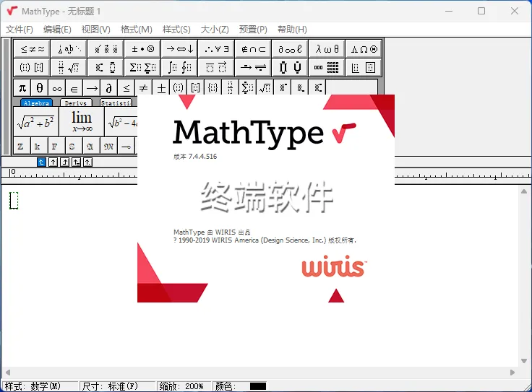The height and width of the screenshot is (392, 532).
Task: Open the set theory symbols palette (∉∩⊂)
Action: pyautogui.click(x=254, y=49)
